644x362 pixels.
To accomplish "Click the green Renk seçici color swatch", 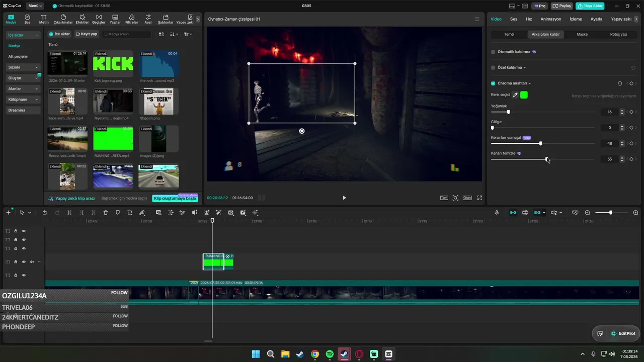I will [524, 95].
